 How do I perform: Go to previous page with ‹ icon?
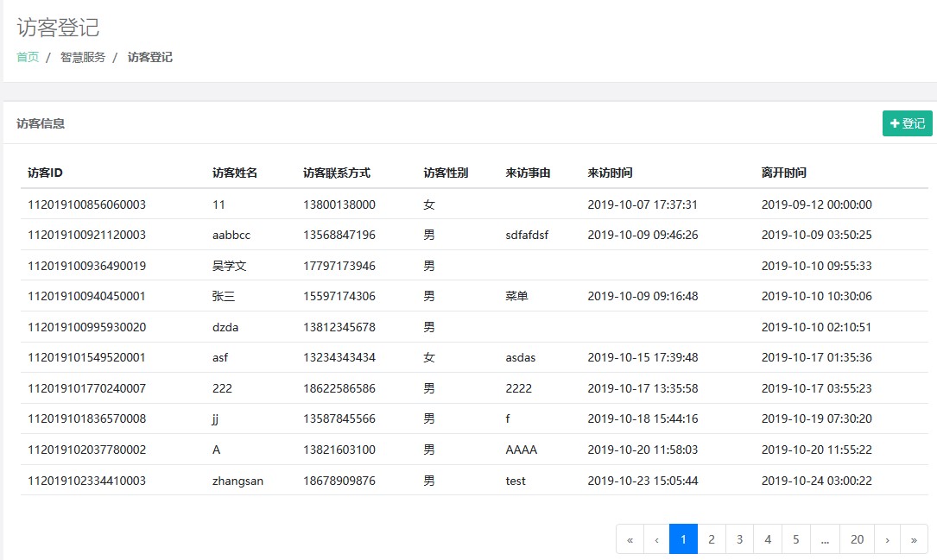[x=656, y=539]
